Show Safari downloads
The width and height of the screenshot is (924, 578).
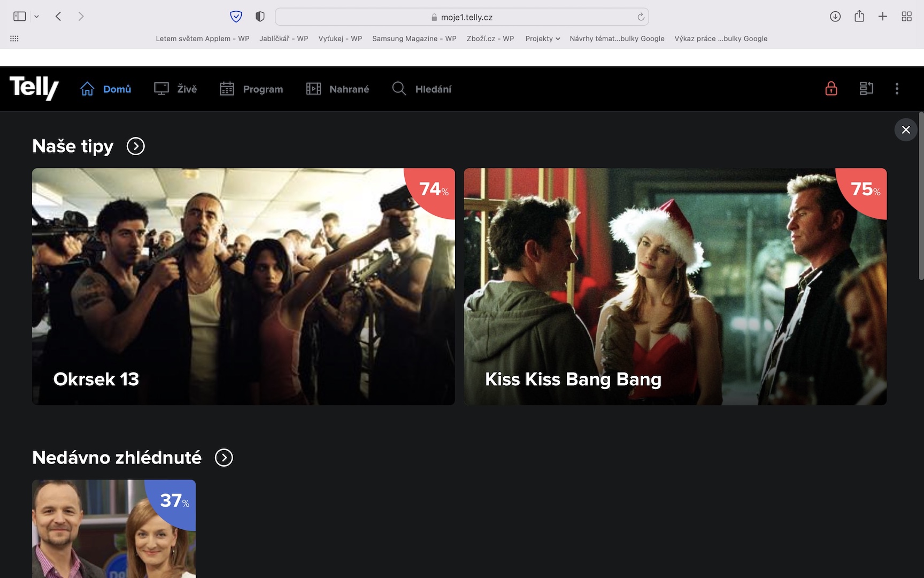(x=835, y=17)
